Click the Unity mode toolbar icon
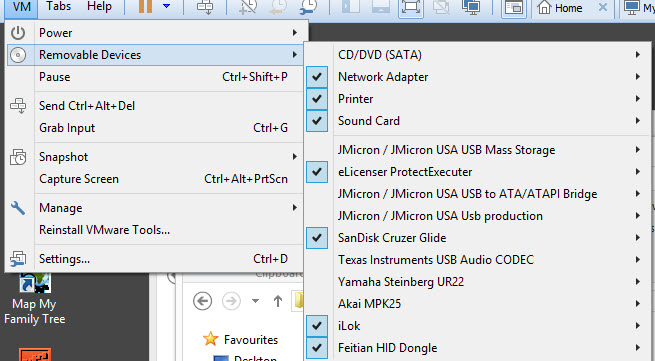 pyautogui.click(x=441, y=6)
